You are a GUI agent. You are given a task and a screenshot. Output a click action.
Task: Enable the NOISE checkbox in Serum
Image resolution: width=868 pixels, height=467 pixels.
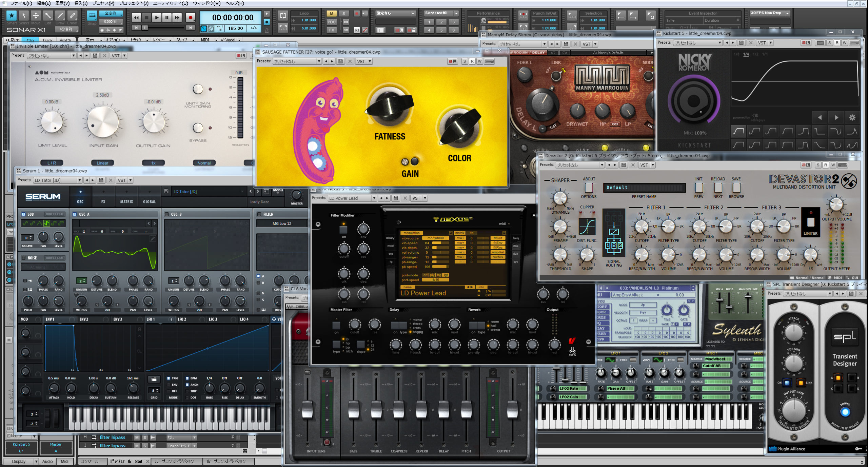(23, 258)
